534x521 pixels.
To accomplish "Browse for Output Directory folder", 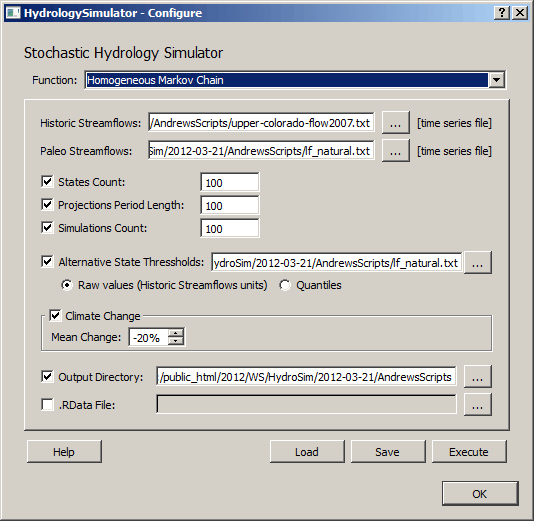I will 478,377.
